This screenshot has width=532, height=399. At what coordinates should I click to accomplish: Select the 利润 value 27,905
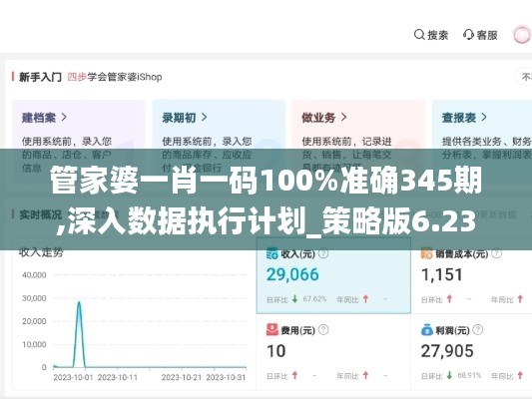[x=447, y=351]
